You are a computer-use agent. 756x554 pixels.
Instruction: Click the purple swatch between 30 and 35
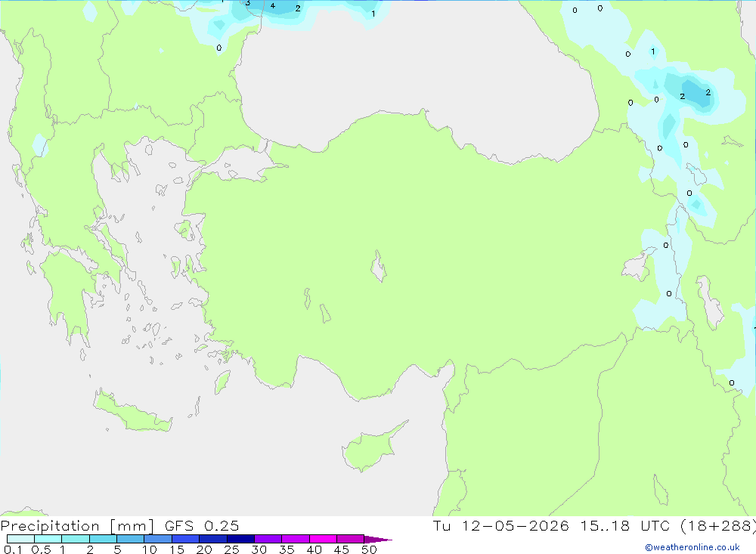pyautogui.click(x=268, y=539)
